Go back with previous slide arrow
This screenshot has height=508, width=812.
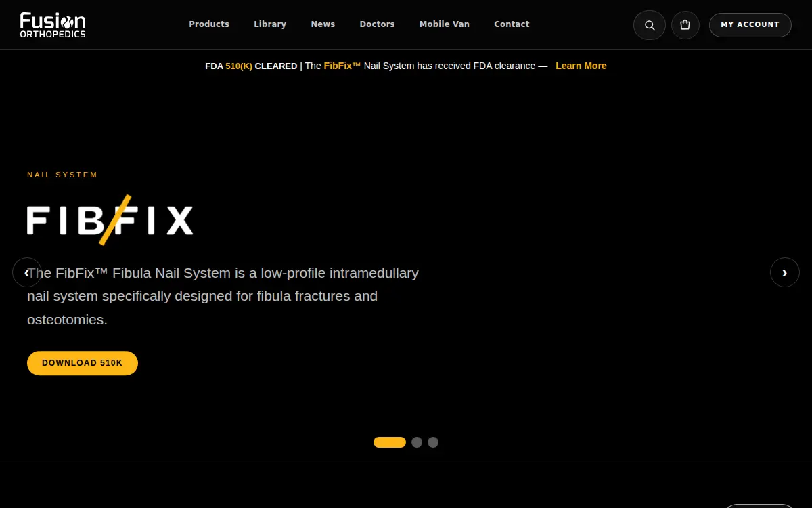(27, 272)
